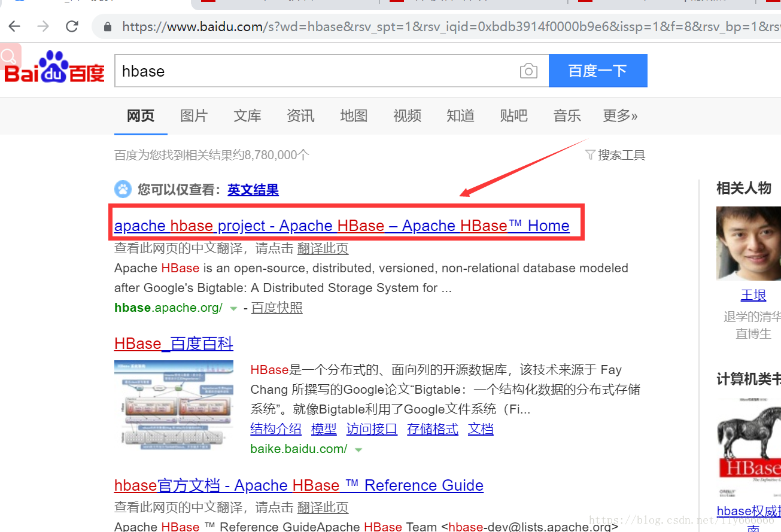
Task: Switch to the 资讯 tab
Action: pos(300,115)
